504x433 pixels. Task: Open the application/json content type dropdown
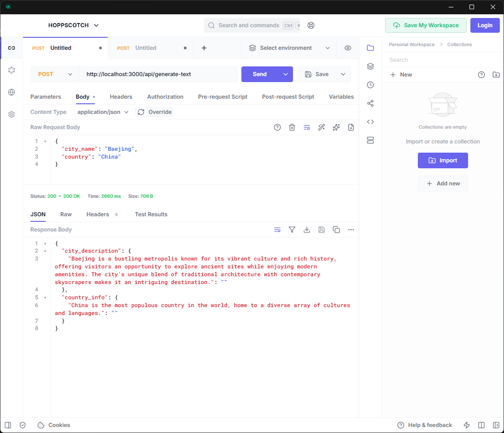coord(103,112)
